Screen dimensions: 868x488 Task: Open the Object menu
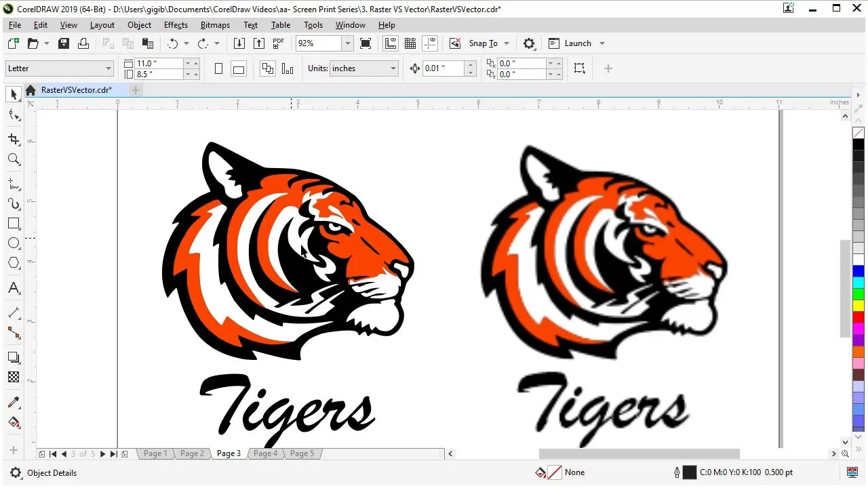point(139,25)
